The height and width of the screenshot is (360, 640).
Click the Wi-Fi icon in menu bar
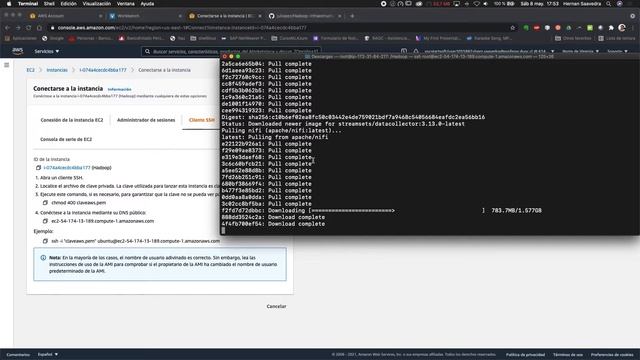point(476,4)
